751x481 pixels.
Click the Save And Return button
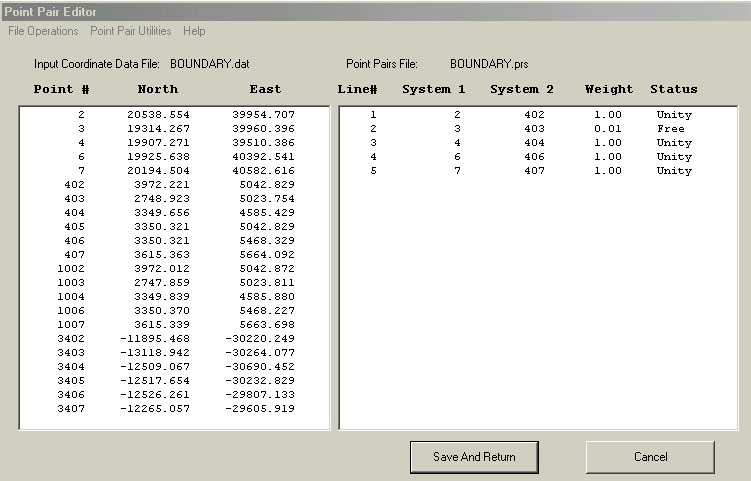(x=474, y=457)
